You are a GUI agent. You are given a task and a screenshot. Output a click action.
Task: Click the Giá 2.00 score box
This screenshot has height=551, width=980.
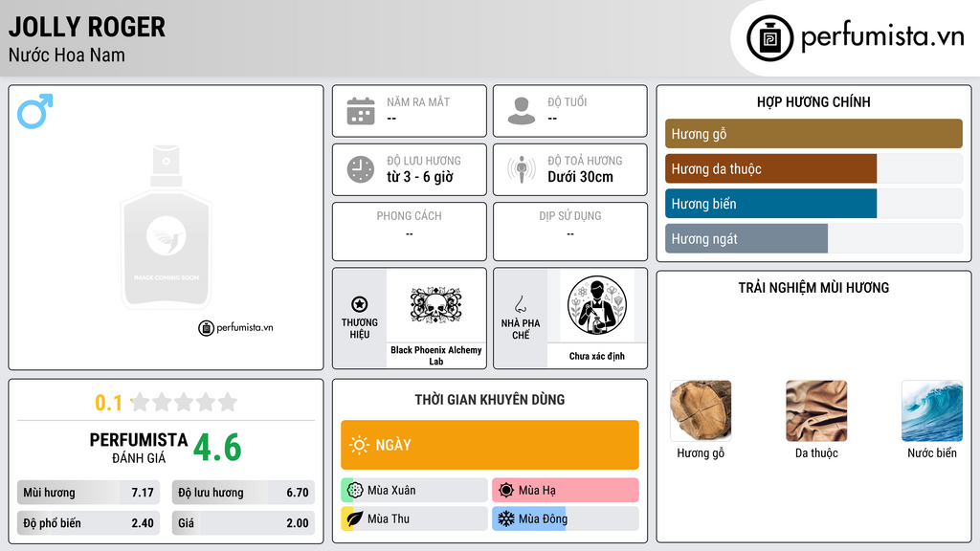coord(243,523)
